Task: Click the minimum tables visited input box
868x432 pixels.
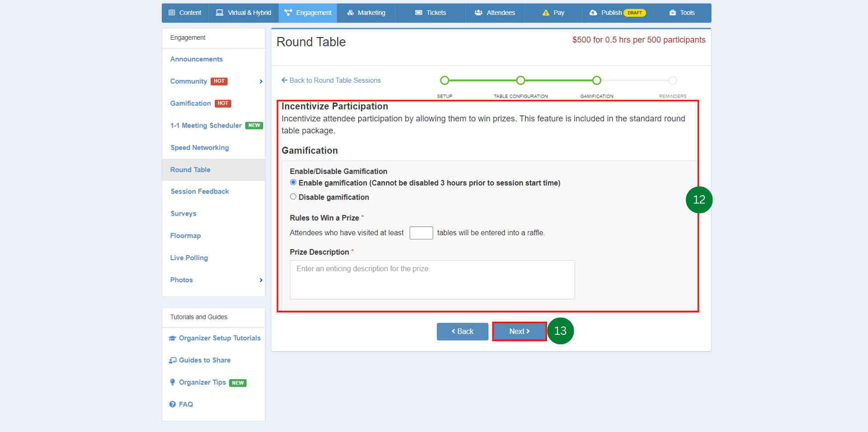Action: coord(421,233)
